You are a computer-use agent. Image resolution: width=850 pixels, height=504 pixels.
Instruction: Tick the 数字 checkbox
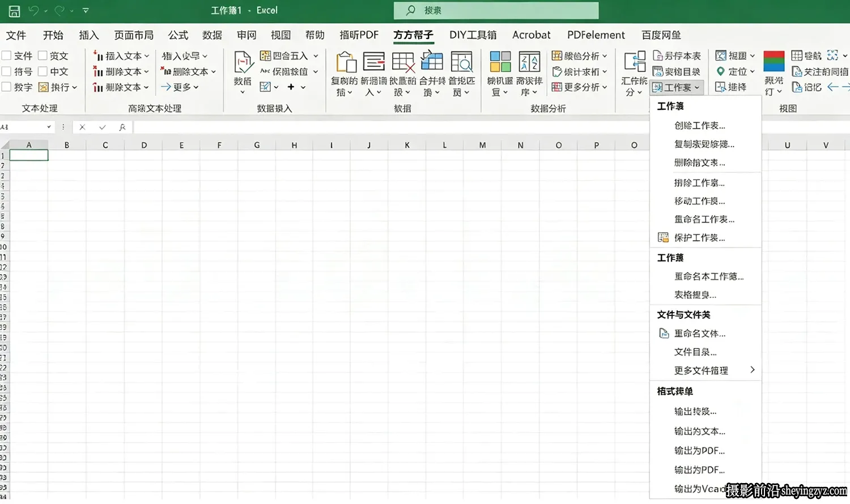pos(7,87)
